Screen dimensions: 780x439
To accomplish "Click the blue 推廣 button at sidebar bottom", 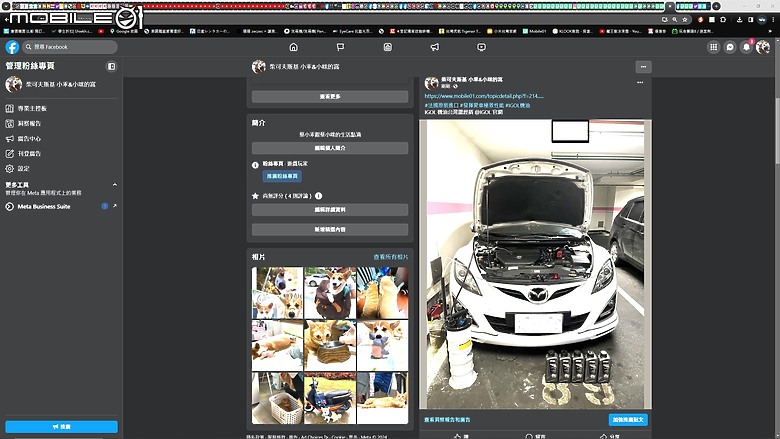I will pos(62,427).
